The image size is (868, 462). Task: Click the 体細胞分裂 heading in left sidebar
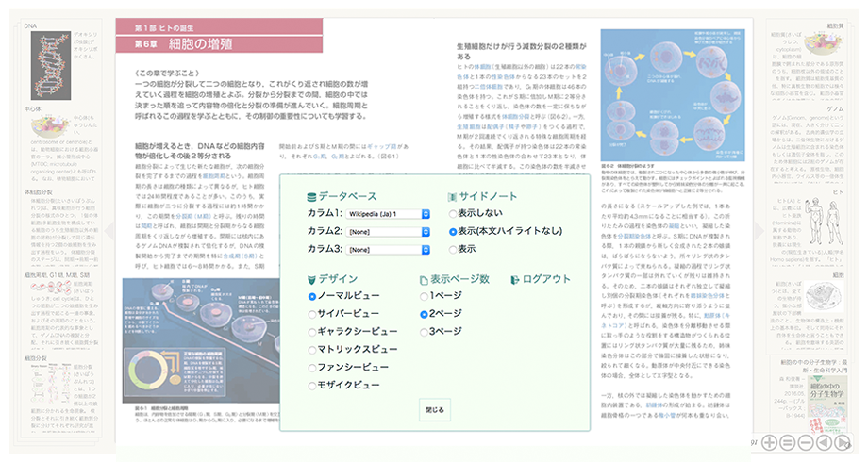38,192
